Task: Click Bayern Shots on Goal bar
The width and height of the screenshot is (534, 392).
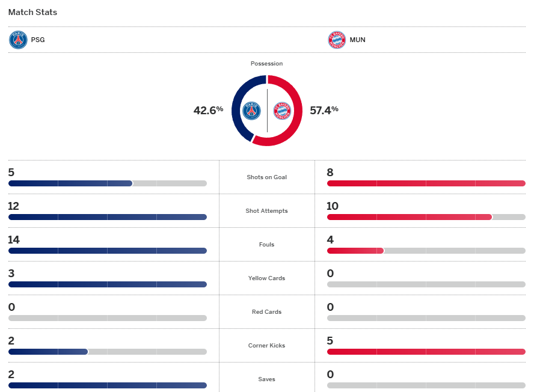Action: coord(426,183)
